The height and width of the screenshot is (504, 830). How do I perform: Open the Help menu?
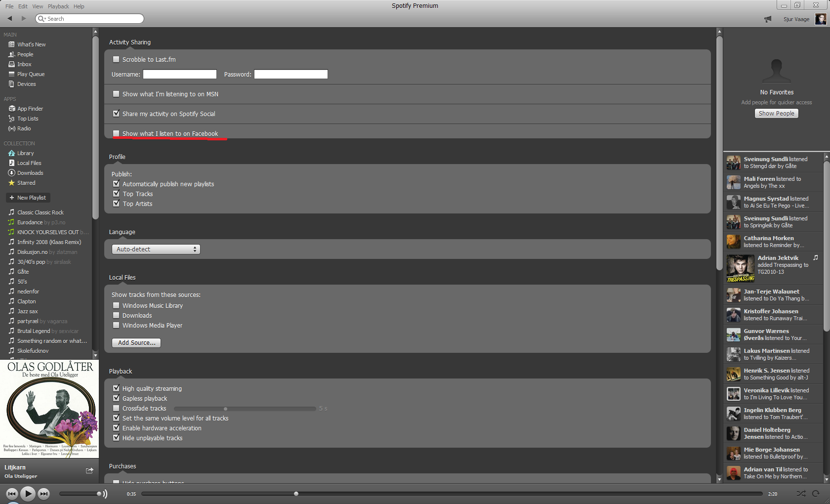(x=79, y=6)
